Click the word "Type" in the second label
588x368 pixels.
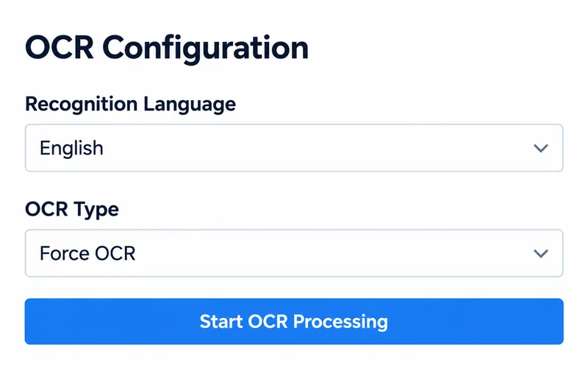coord(96,210)
